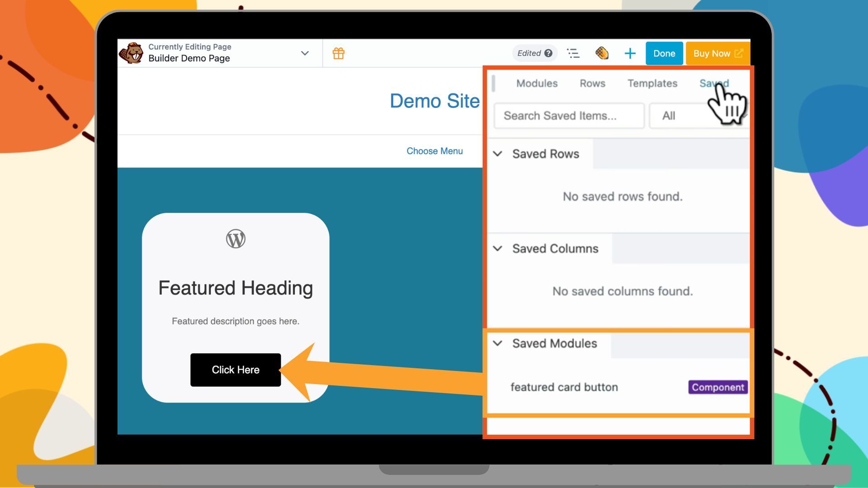Click the WordPress logo icon in card
This screenshot has width=868, height=488.
236,239
